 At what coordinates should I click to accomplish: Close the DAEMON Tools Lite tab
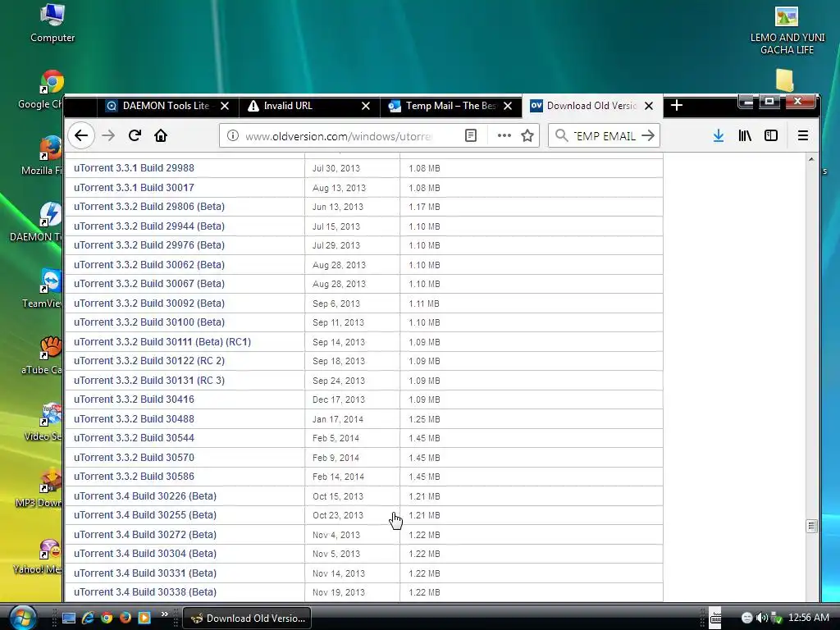click(x=225, y=106)
